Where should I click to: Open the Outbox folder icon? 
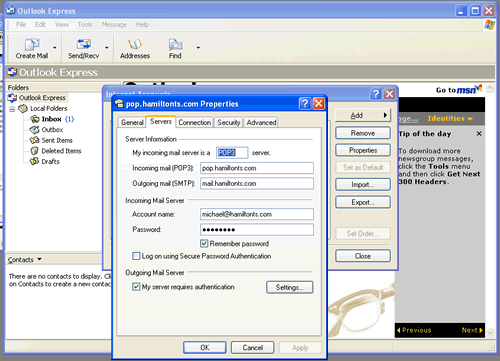(x=34, y=129)
